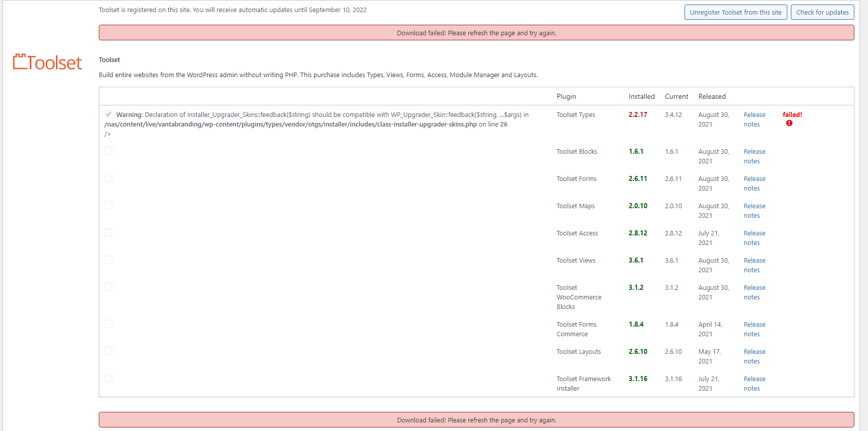This screenshot has width=868, height=431.
Task: Check the Toolset Access checkbox
Action: coord(108,232)
